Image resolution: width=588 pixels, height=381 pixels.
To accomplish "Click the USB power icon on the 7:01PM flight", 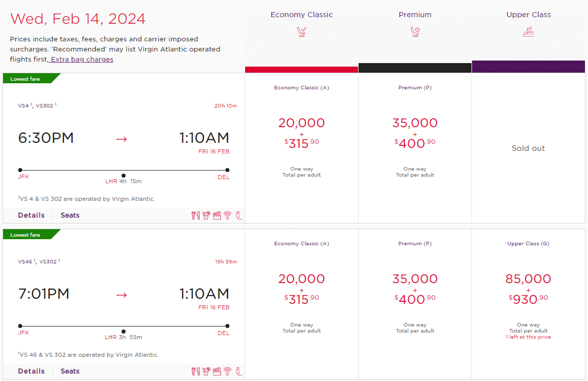I will click(239, 371).
